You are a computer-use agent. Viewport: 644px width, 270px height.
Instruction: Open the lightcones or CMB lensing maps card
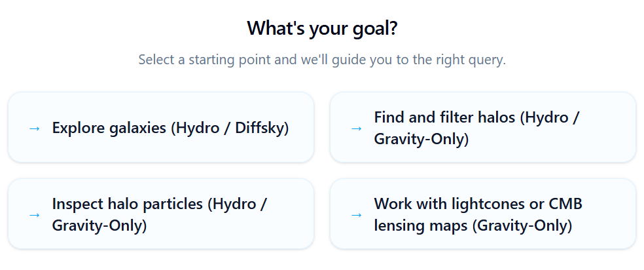483,214
